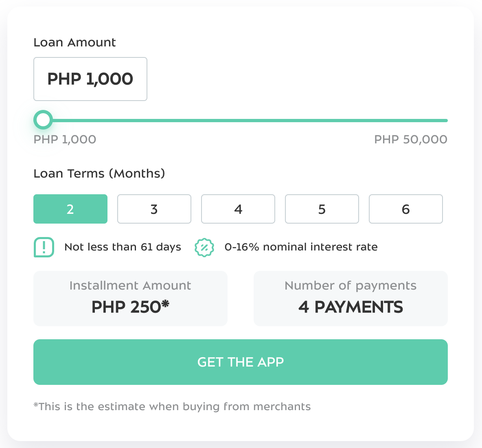The width and height of the screenshot is (482, 448).
Task: Click the Not less than 61 days text
Action: click(x=123, y=247)
